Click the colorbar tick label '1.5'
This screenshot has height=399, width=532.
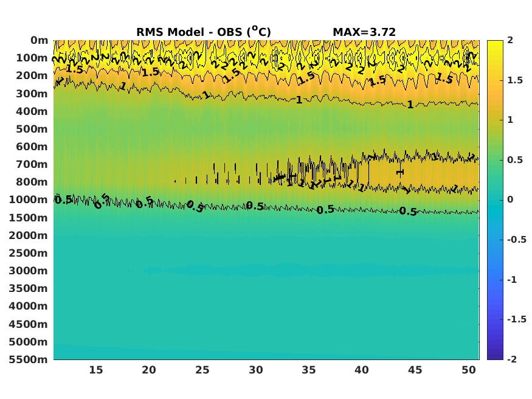click(x=515, y=80)
